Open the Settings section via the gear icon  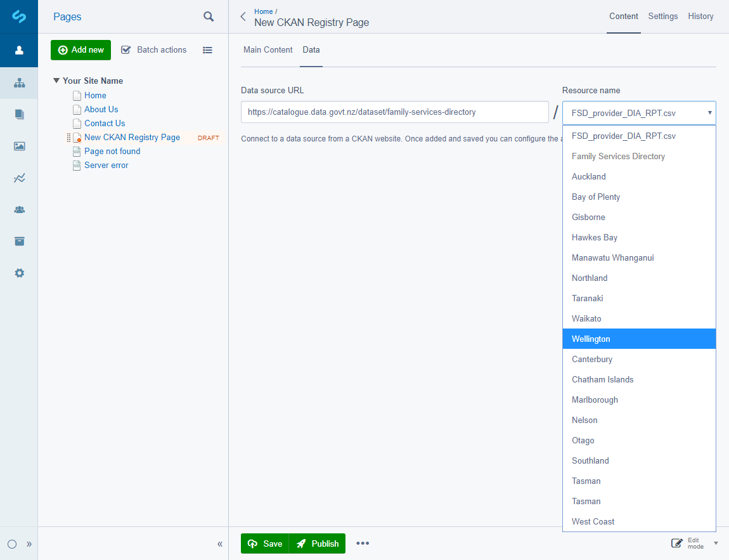click(x=19, y=273)
